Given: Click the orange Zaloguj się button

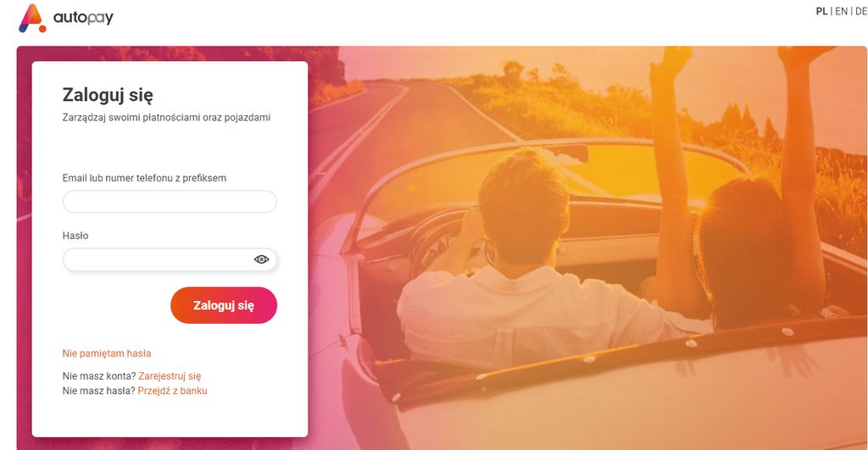Looking at the screenshot, I should 224,305.
